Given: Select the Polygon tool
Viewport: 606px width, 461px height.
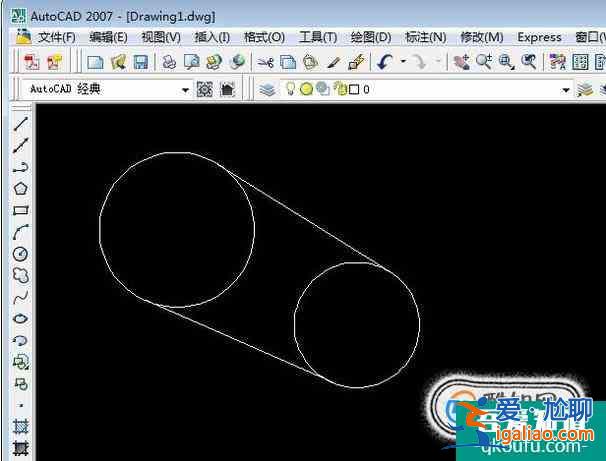Looking at the screenshot, I should tap(20, 188).
